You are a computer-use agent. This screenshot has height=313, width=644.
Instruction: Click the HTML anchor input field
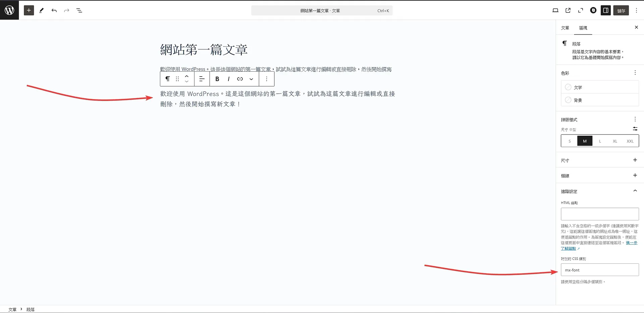[600, 214]
